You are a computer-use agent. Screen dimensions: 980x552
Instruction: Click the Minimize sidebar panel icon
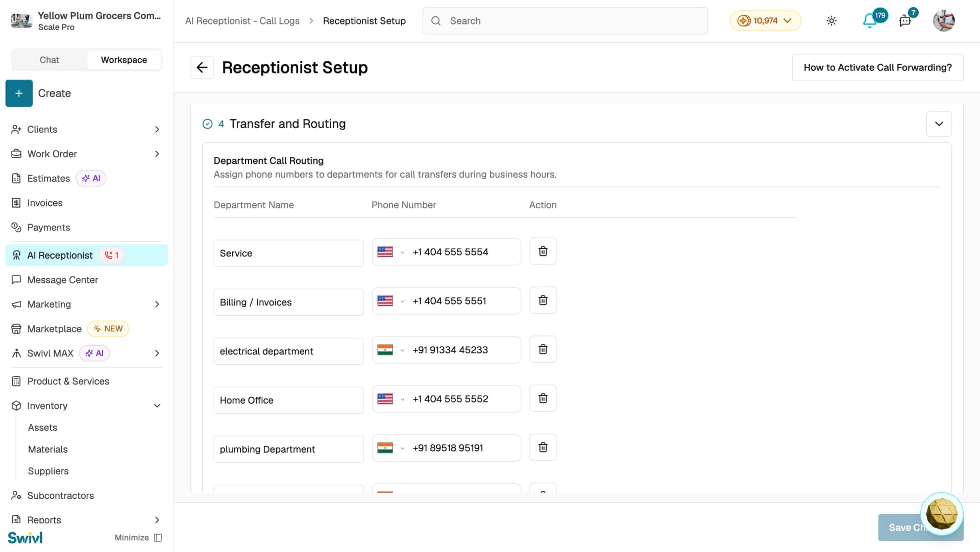[x=158, y=538]
